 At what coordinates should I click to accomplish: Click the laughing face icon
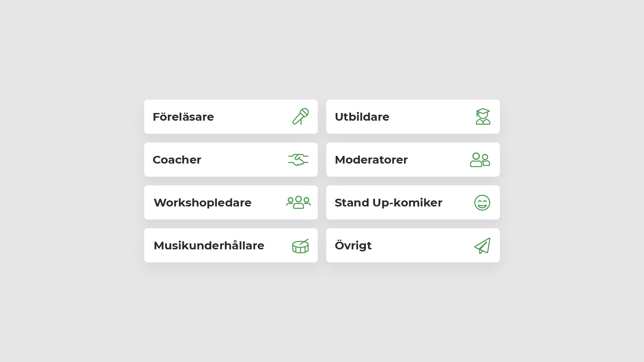[x=482, y=202]
